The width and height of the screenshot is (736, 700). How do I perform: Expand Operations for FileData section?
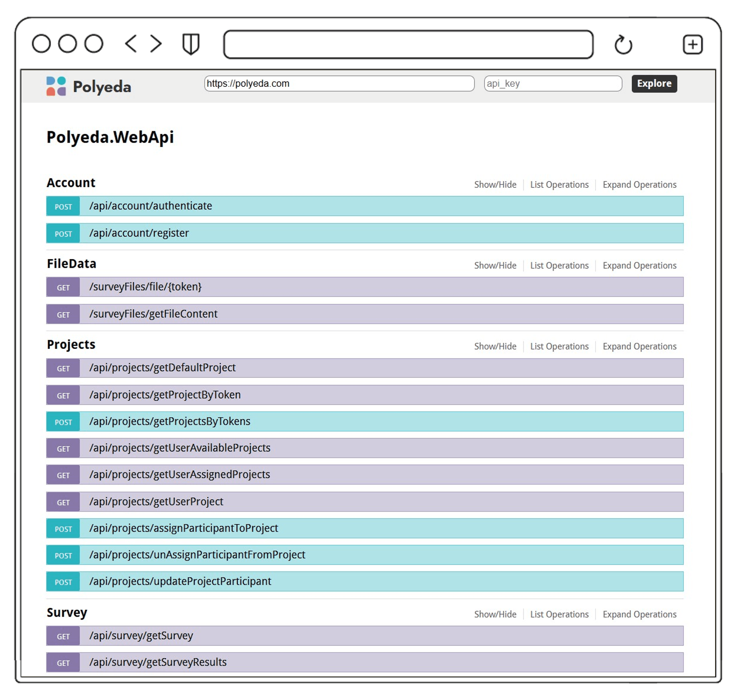pos(639,266)
